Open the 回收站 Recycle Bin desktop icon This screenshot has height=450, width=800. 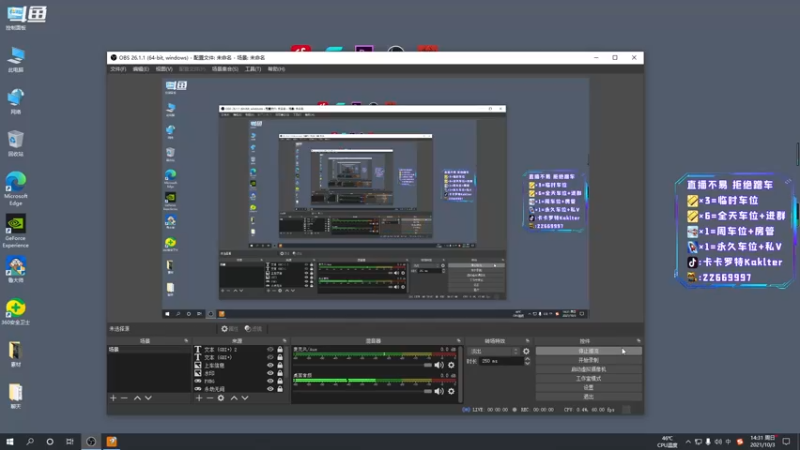pyautogui.click(x=16, y=143)
